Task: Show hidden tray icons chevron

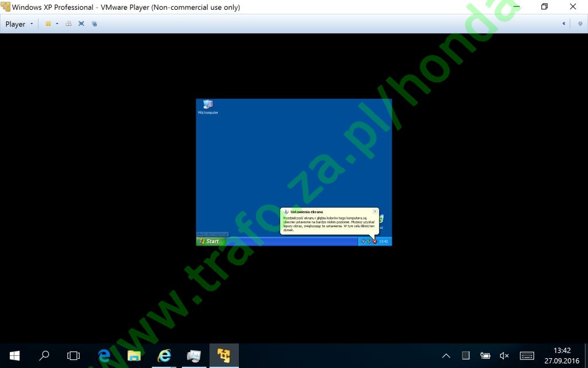Action: [x=446, y=355]
